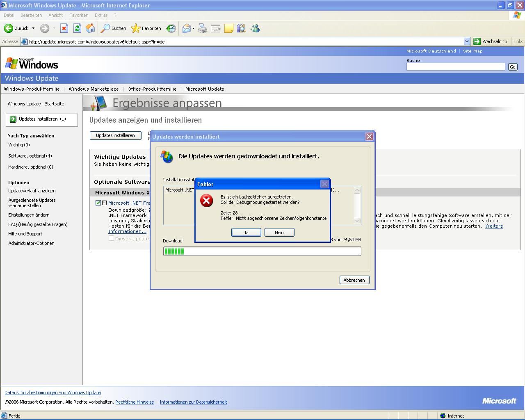The image size is (525, 420).
Task: Open the Extras menu
Action: 101,15
